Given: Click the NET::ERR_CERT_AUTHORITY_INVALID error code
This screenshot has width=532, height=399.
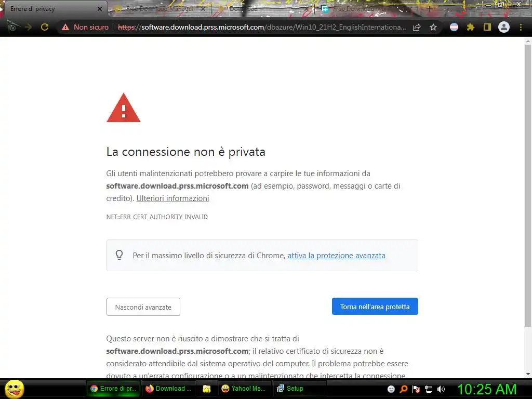Looking at the screenshot, I should [x=157, y=217].
